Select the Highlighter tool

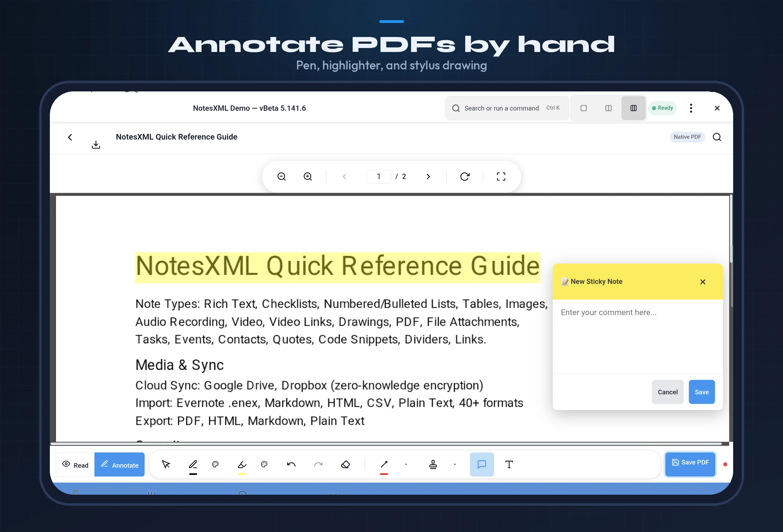pos(242,464)
